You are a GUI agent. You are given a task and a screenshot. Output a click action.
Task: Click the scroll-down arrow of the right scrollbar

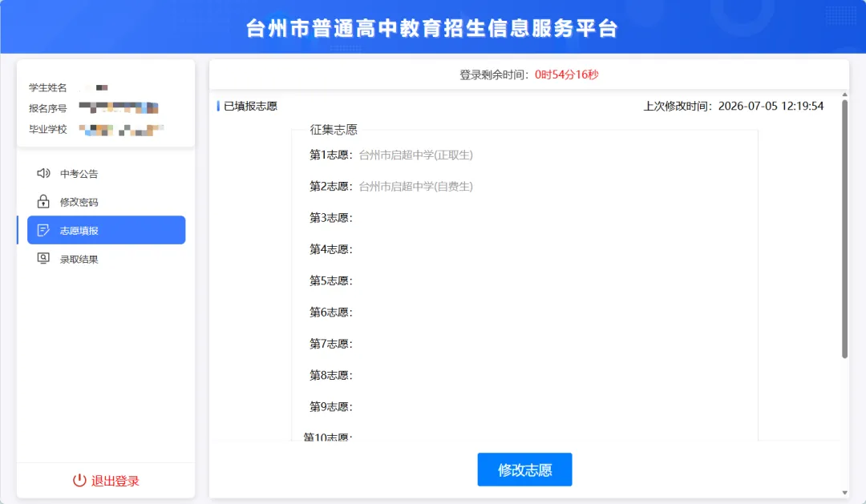point(844,493)
